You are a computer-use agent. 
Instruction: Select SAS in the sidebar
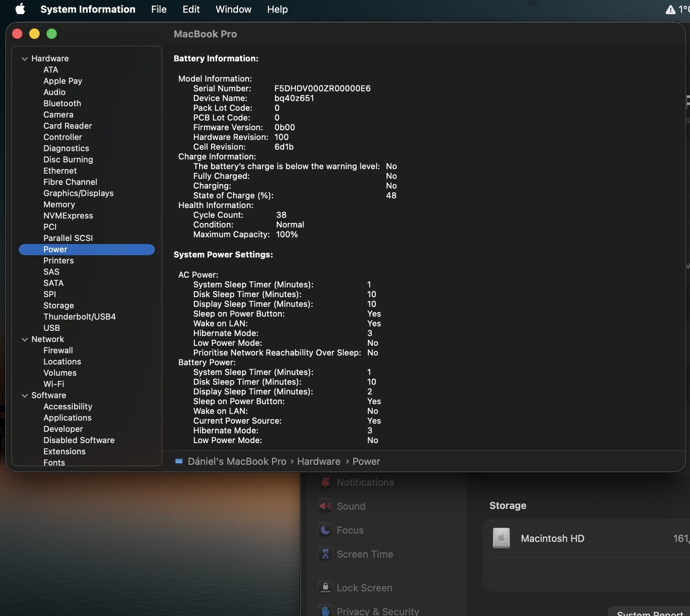(51, 272)
